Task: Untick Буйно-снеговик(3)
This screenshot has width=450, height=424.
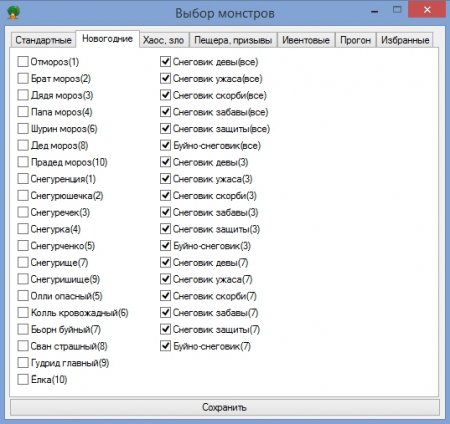Action: (x=165, y=246)
